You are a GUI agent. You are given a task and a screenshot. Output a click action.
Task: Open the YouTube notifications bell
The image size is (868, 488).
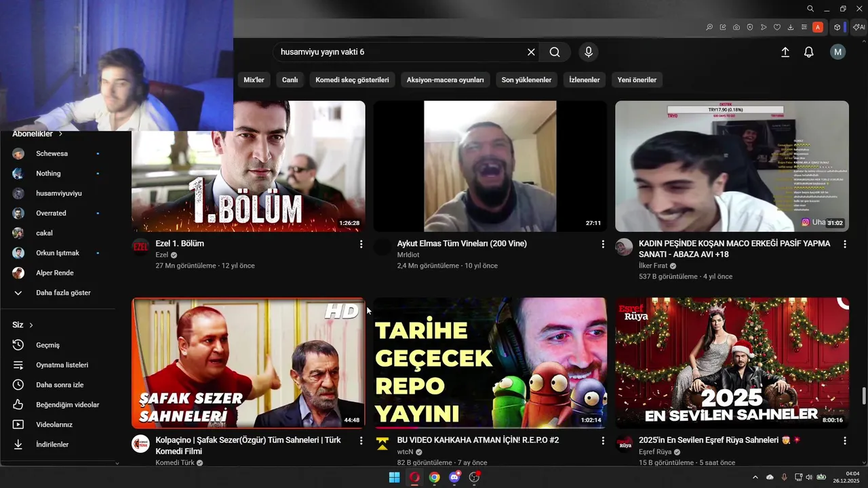click(809, 52)
